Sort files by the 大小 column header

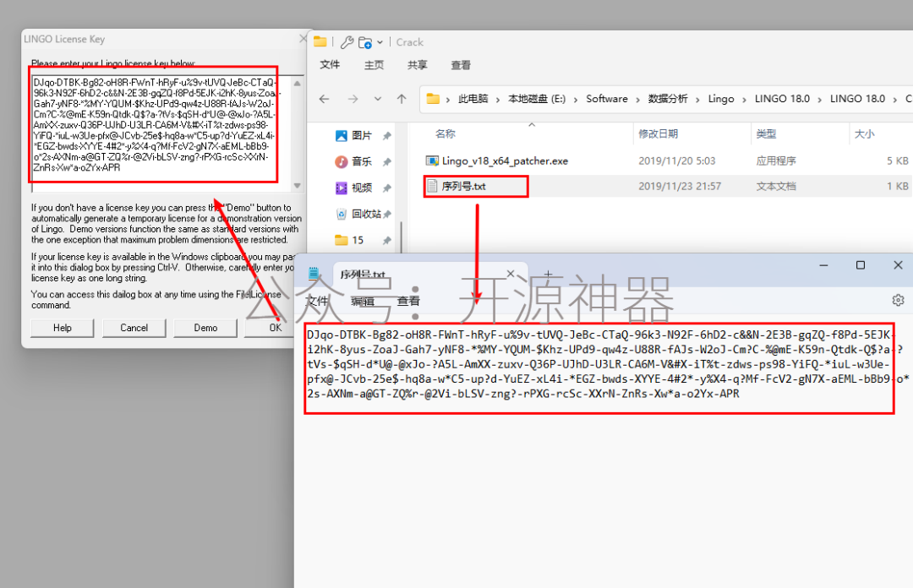tap(864, 133)
